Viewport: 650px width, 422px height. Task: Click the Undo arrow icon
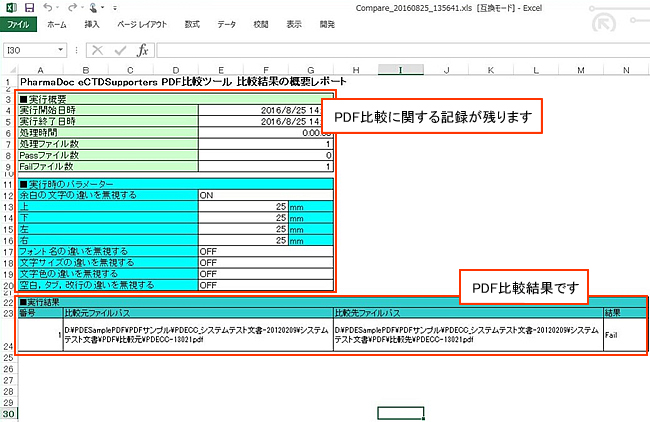[x=50, y=7]
